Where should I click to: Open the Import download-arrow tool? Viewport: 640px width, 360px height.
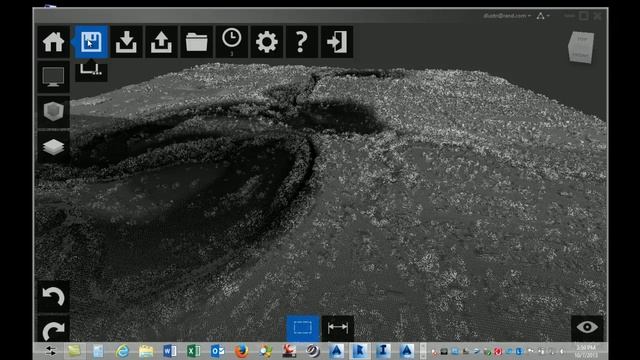tap(126, 42)
